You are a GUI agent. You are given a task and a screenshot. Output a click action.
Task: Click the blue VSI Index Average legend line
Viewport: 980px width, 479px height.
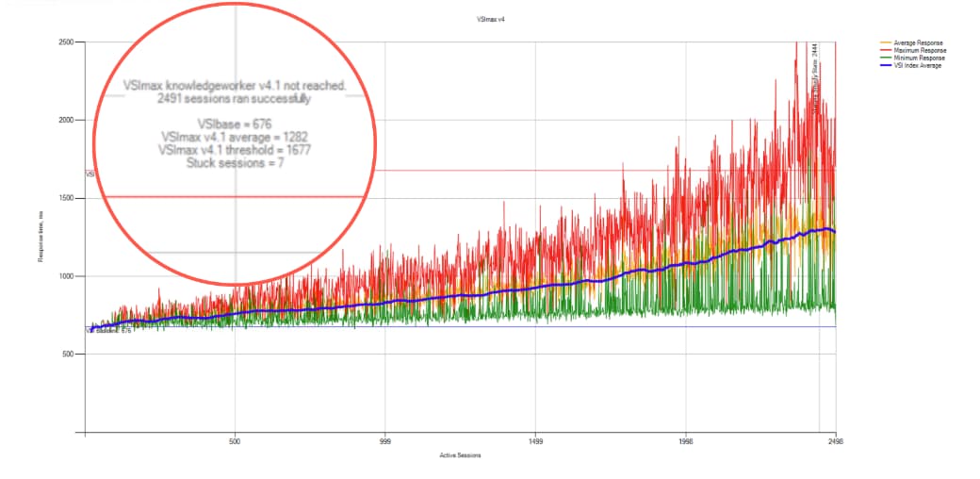click(886, 65)
